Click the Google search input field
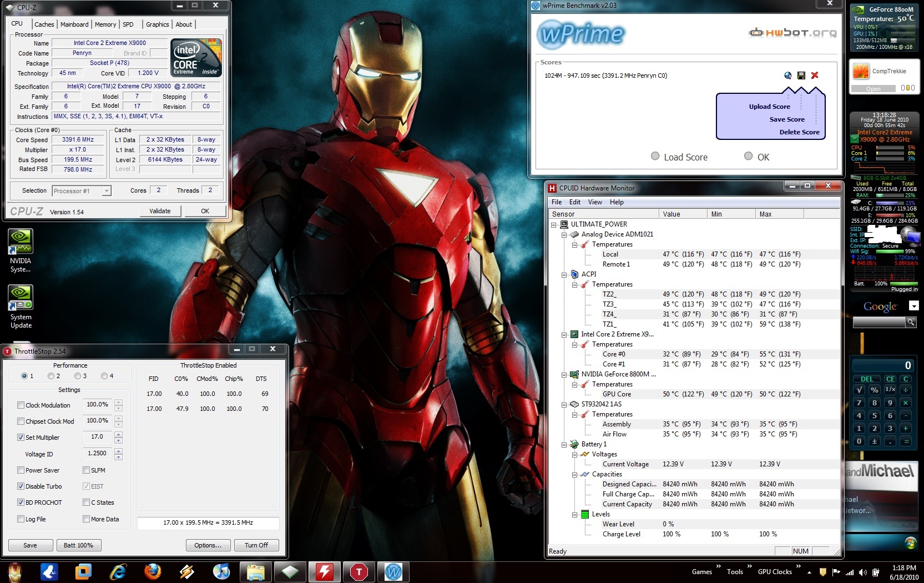 click(x=878, y=322)
